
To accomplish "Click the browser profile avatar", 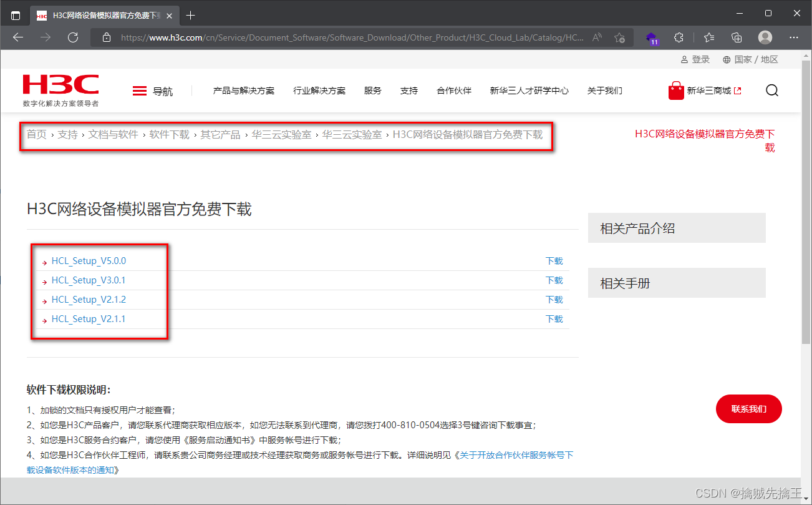I will (x=765, y=37).
